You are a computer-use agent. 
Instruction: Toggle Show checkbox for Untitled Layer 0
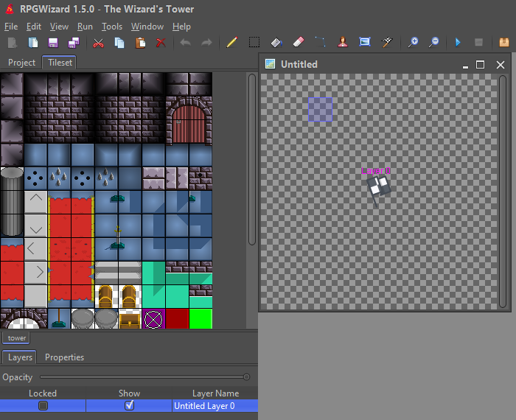click(129, 405)
